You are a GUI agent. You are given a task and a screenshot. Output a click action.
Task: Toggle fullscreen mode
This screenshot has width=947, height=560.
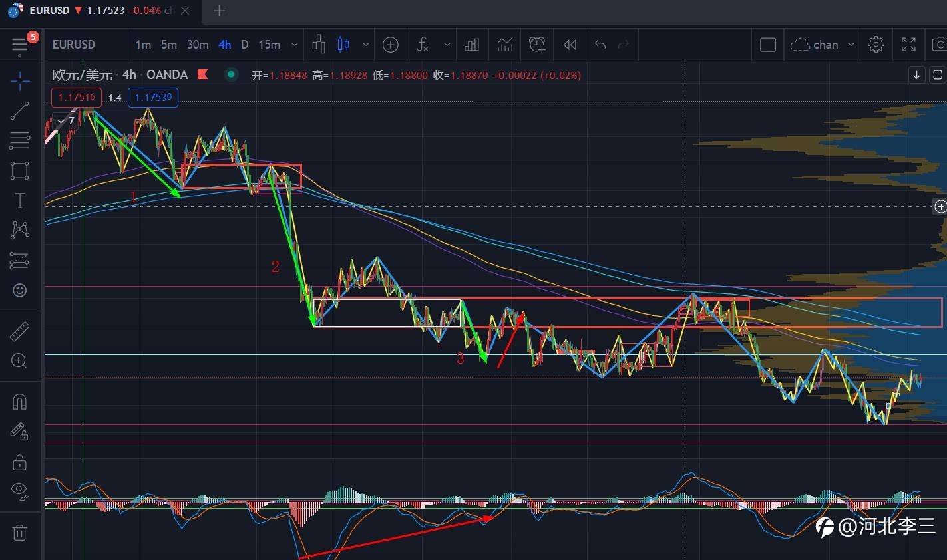point(909,45)
